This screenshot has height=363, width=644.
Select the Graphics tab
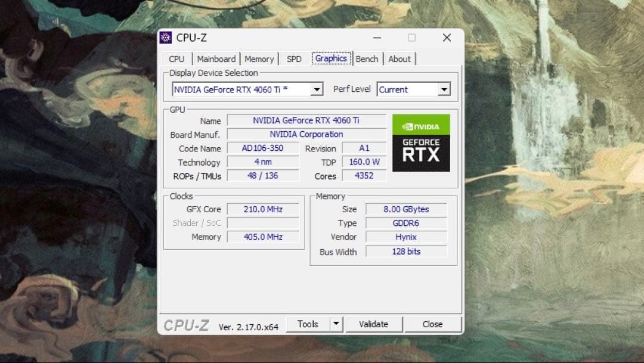coord(331,58)
